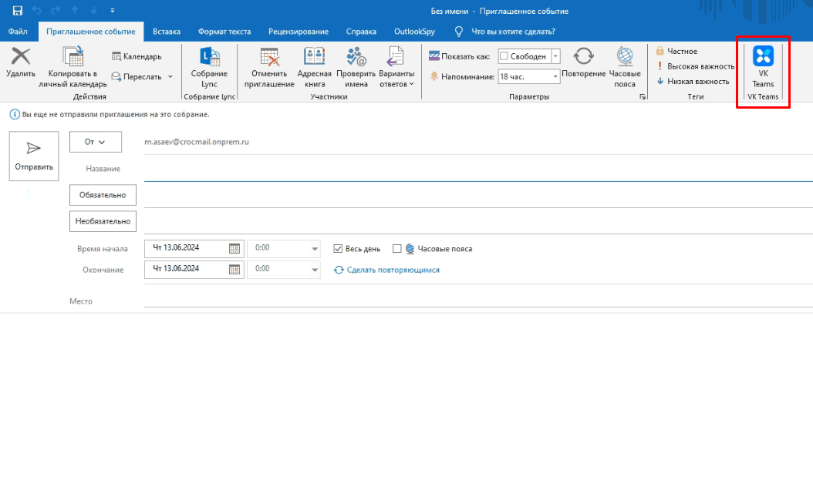Click Проверить имена icon

pos(356,56)
